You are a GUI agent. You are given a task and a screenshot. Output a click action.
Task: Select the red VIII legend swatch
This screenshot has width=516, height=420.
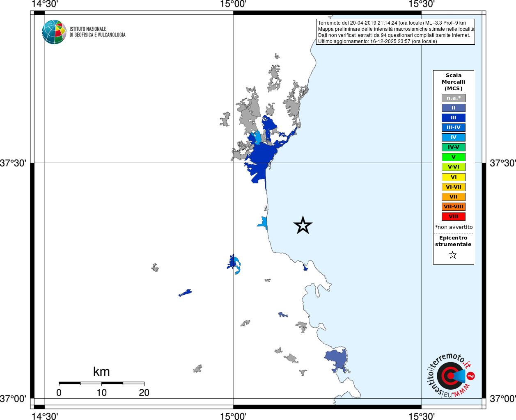tap(453, 217)
